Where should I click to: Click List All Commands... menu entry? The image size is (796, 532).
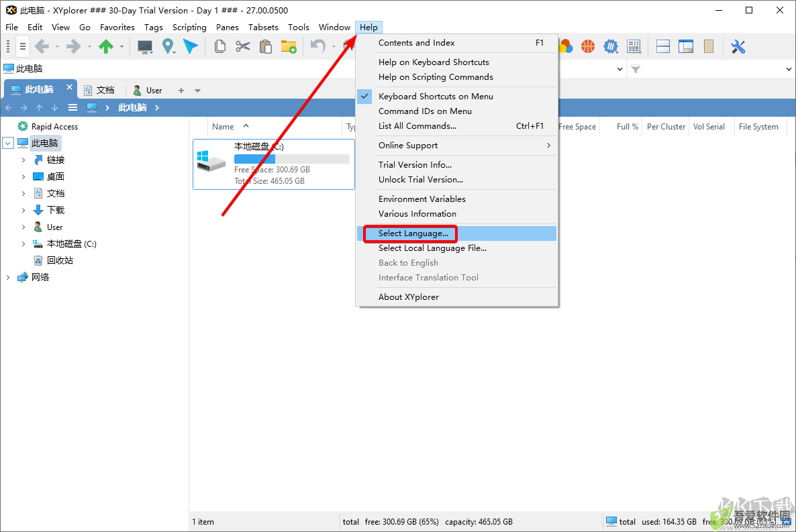[457, 126]
